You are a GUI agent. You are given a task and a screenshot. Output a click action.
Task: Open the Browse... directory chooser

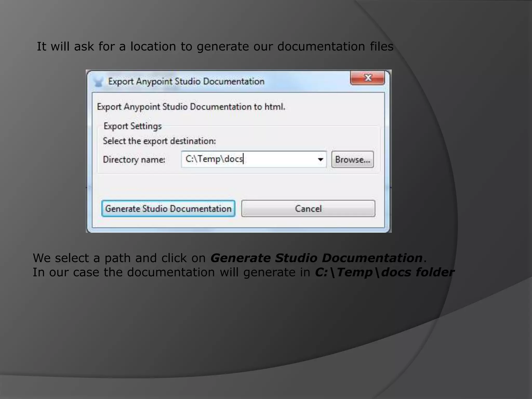click(353, 159)
